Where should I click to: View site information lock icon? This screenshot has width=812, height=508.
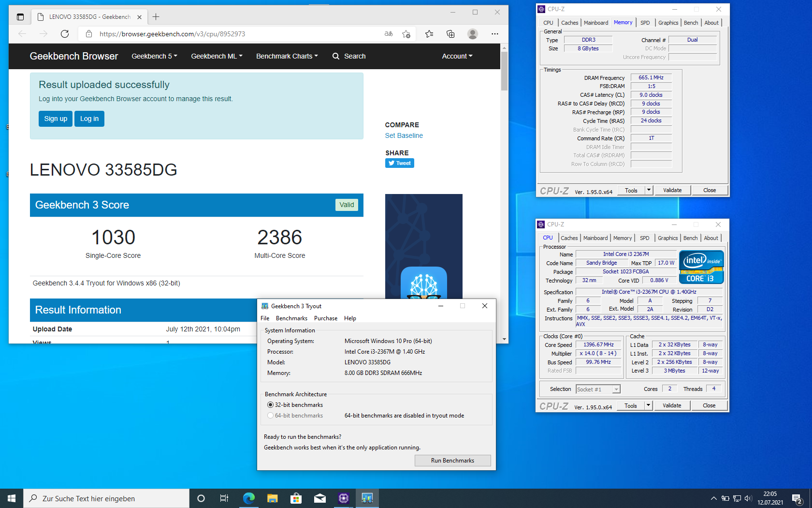pos(88,34)
